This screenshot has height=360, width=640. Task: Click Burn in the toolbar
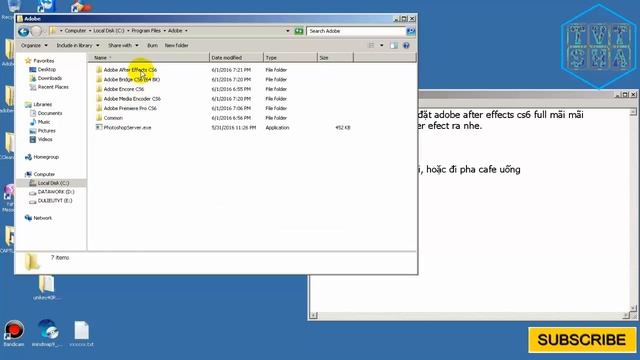[152, 45]
